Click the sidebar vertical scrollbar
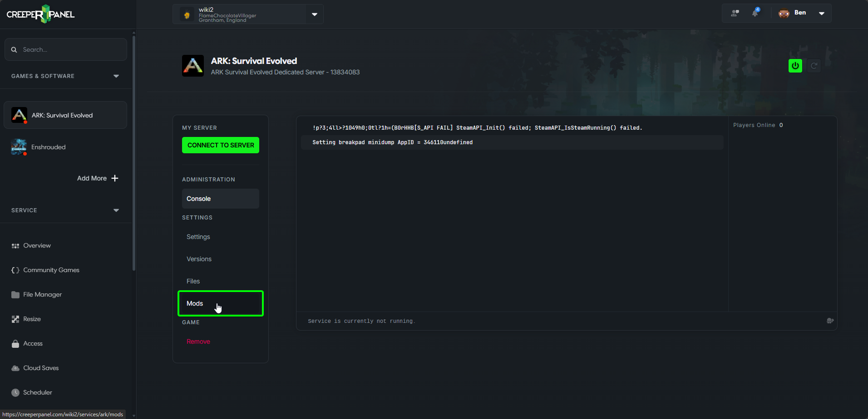868x419 pixels. 134,153
